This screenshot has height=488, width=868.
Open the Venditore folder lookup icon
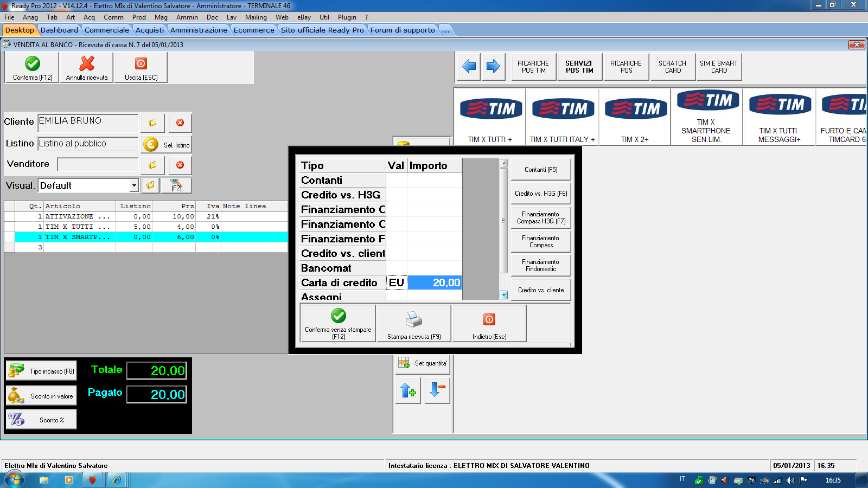(153, 164)
